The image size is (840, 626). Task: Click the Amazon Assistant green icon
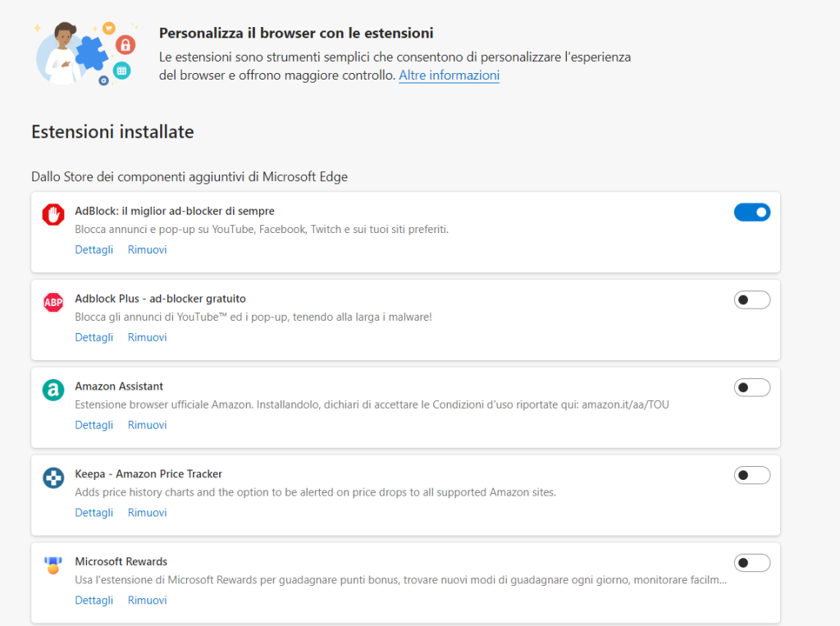click(53, 391)
